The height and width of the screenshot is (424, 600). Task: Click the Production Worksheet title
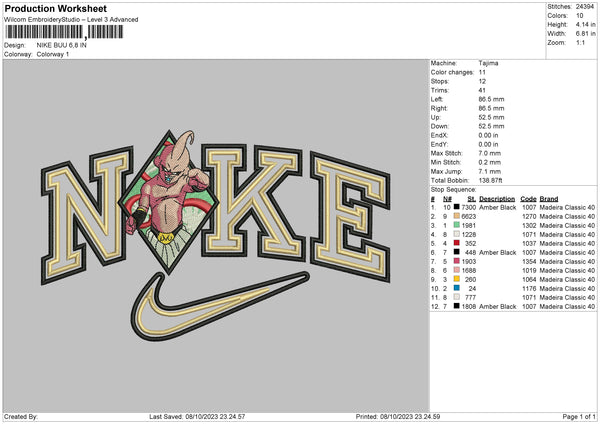(56, 8)
